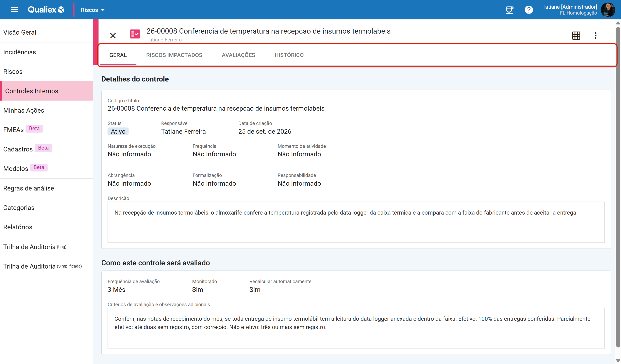Open Riscos in the sidebar
The height and width of the screenshot is (364, 621).
[47, 71]
